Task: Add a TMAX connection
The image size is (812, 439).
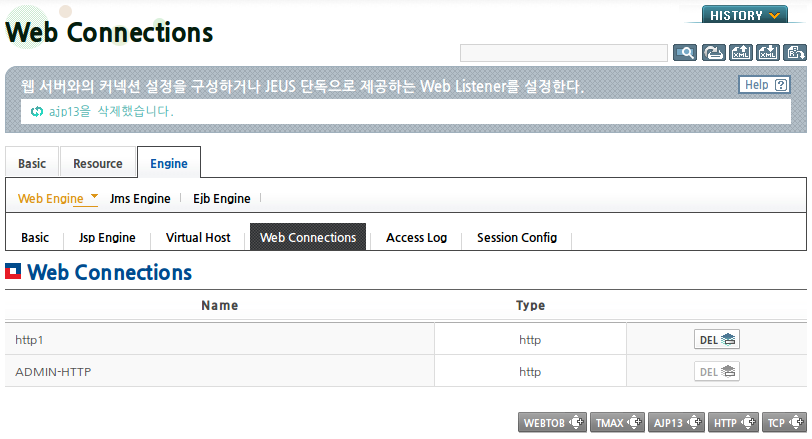Action: [617, 422]
